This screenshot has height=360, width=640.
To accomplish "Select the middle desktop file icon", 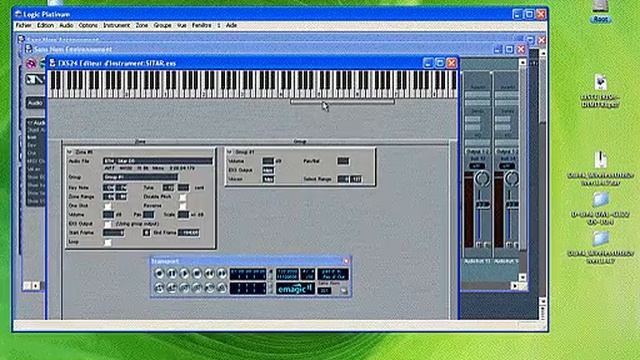I will pos(600,160).
